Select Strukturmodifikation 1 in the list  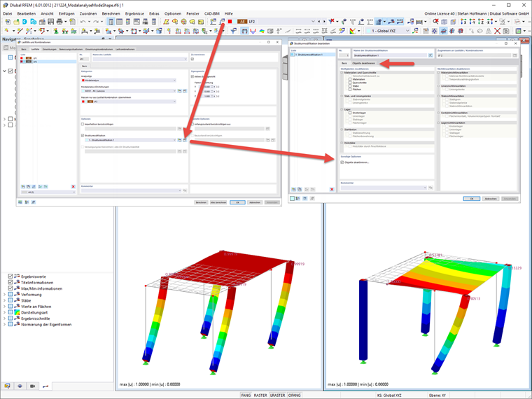[313, 55]
